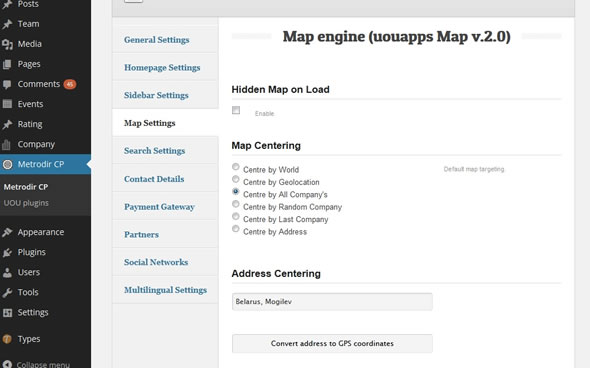Click the 'Hidden Map on Load' heading
The height and width of the screenshot is (368, 590).
(x=280, y=90)
